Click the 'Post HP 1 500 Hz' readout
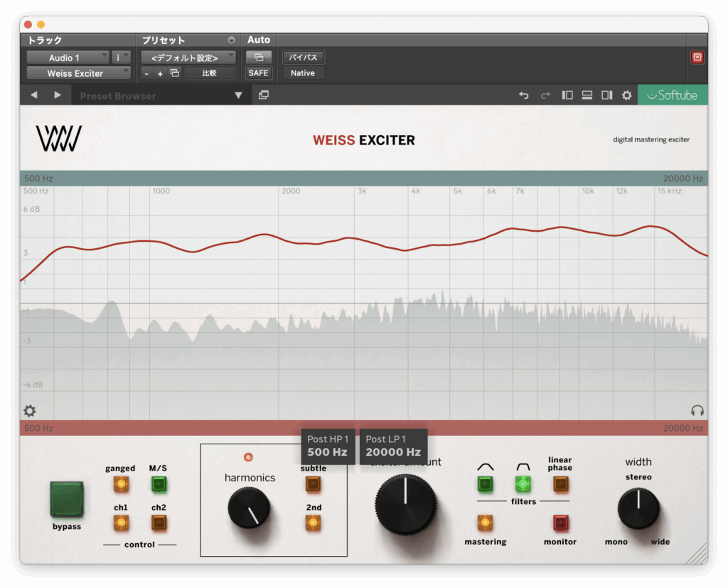This screenshot has height=588, width=728. 328,447
